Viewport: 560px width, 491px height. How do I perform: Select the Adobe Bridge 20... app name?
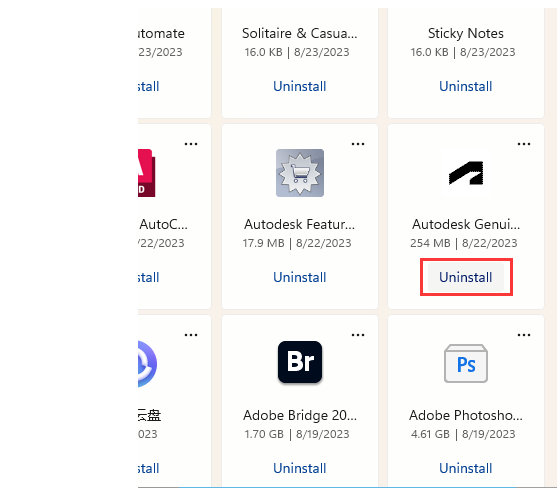point(300,415)
